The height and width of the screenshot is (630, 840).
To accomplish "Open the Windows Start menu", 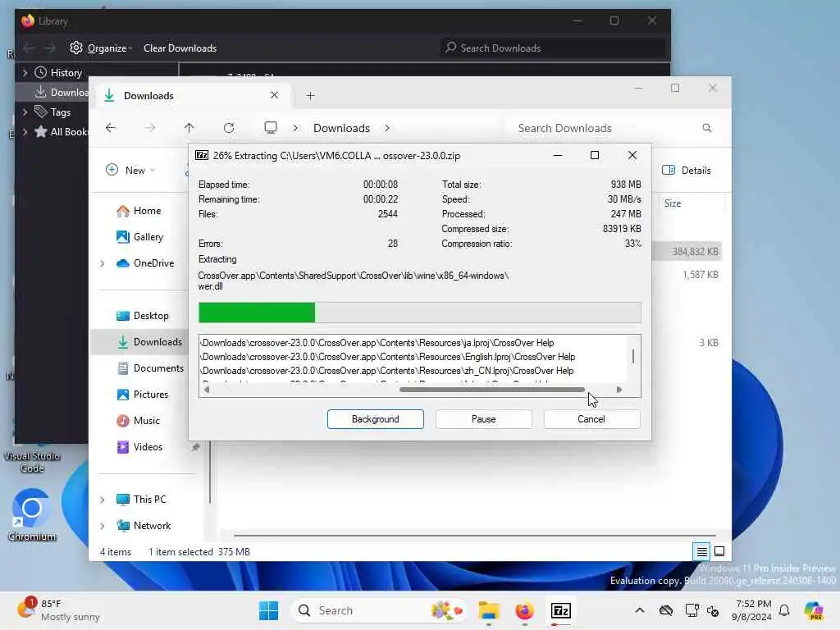I will click(x=268, y=610).
